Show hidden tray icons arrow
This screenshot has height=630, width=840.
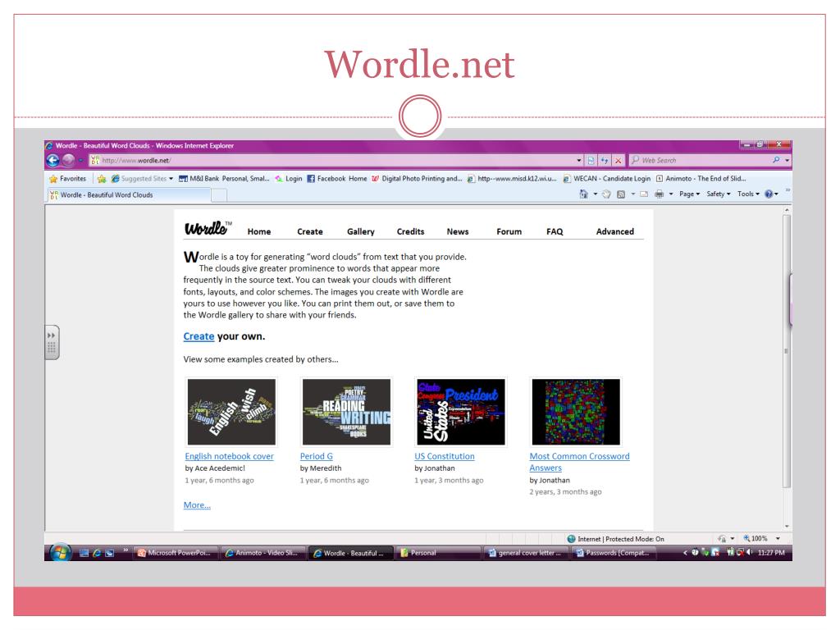(x=685, y=552)
